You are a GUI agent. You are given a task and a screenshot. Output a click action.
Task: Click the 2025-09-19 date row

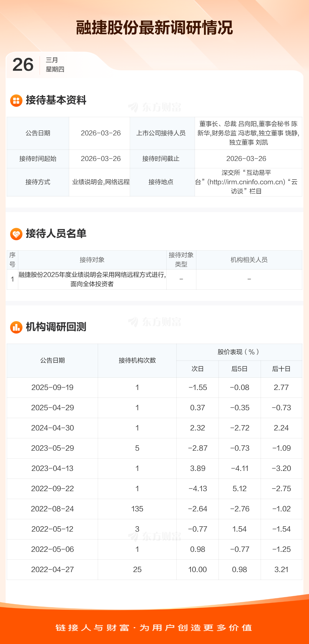(x=53, y=387)
